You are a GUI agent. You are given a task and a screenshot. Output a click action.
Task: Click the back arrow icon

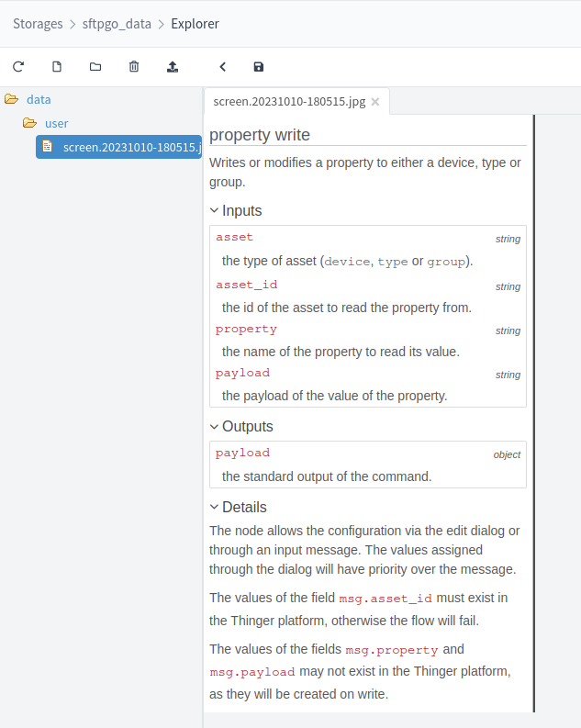coord(222,67)
